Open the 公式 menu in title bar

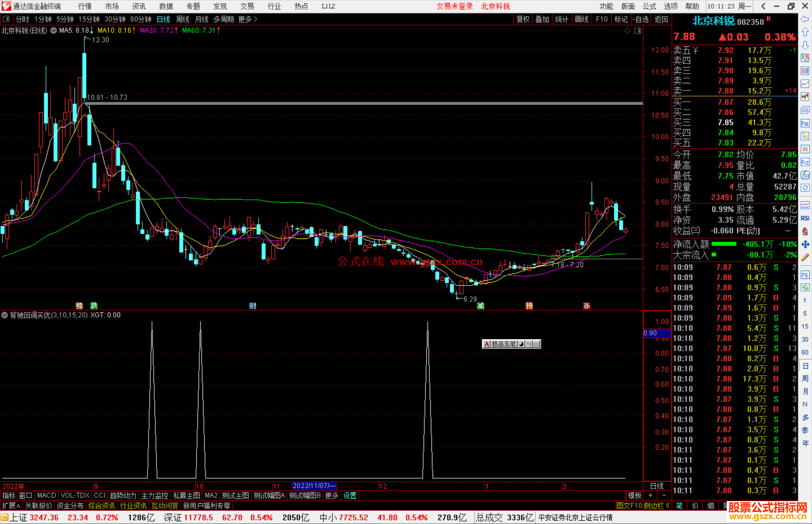(649, 6)
